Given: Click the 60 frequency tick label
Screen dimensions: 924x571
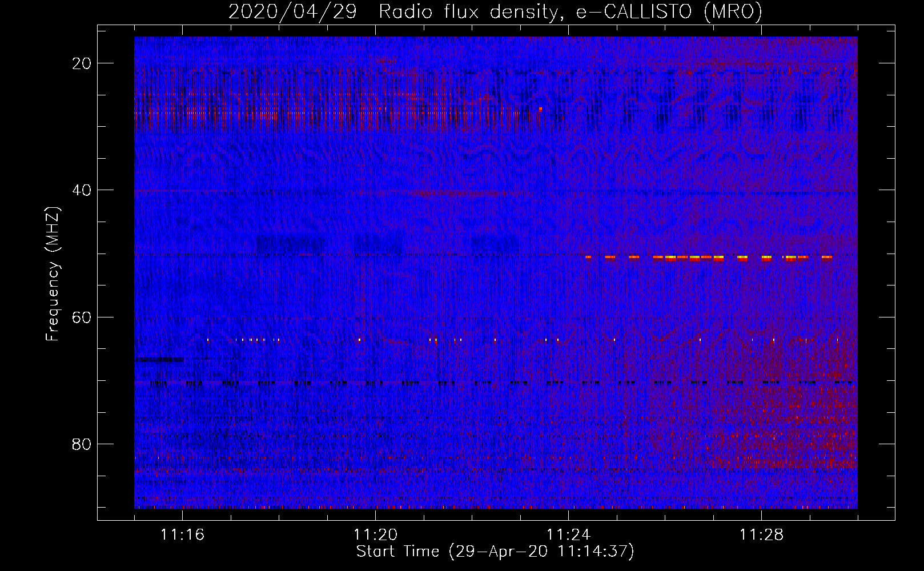Looking at the screenshot, I should coord(82,317).
